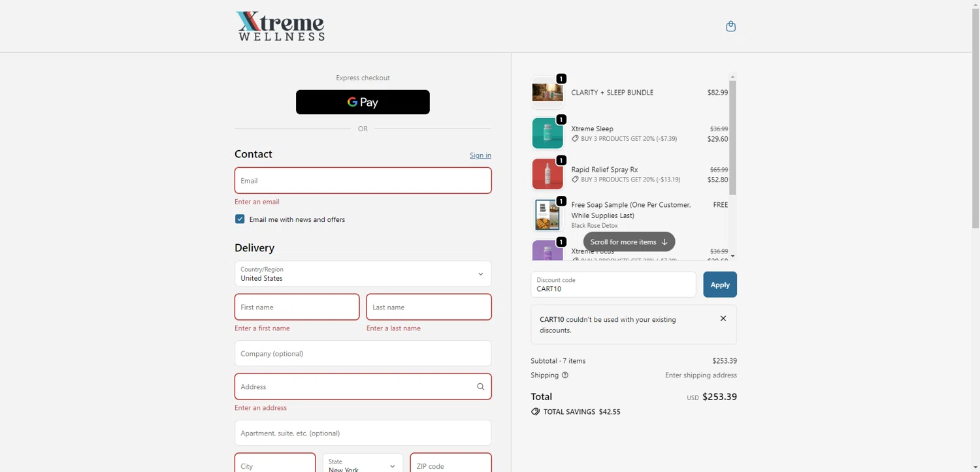This screenshot has width=980, height=472.
Task: Click the Xtreme Sleep product thumbnail
Action: pos(547,133)
